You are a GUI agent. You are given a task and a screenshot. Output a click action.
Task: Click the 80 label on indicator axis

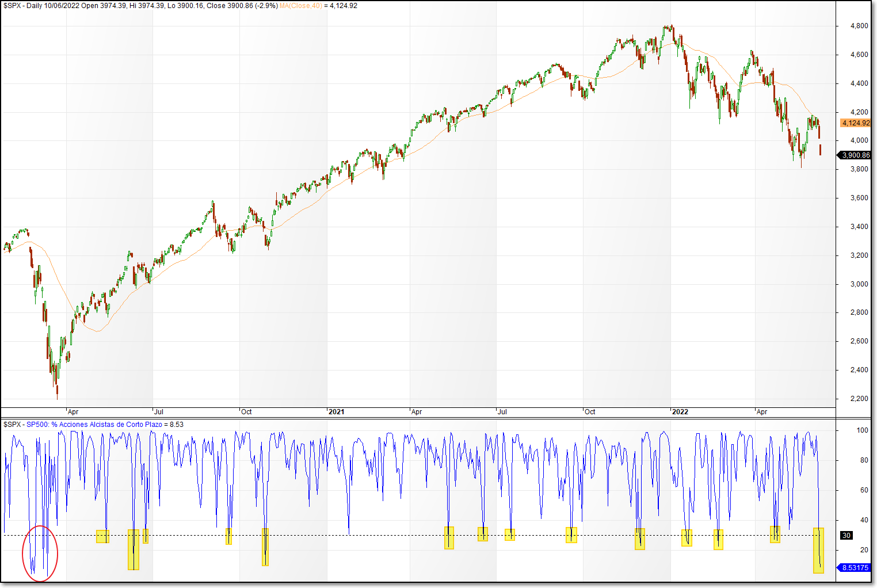[x=864, y=460]
